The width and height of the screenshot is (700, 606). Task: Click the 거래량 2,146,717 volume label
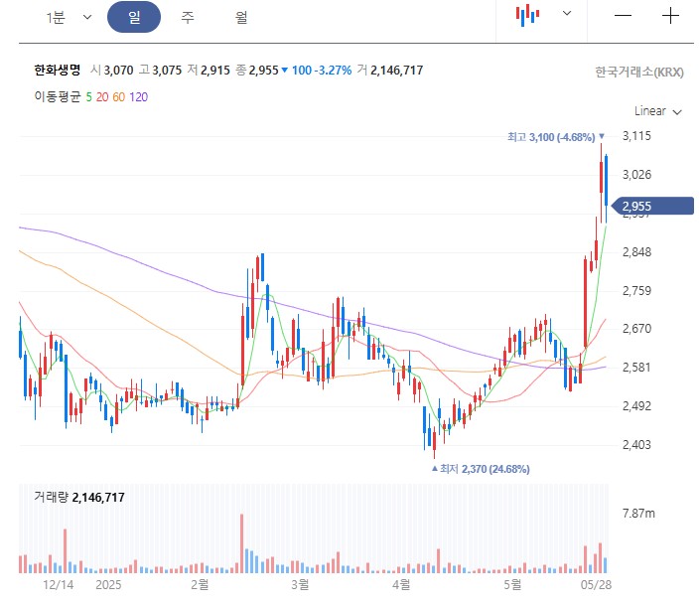79,497
